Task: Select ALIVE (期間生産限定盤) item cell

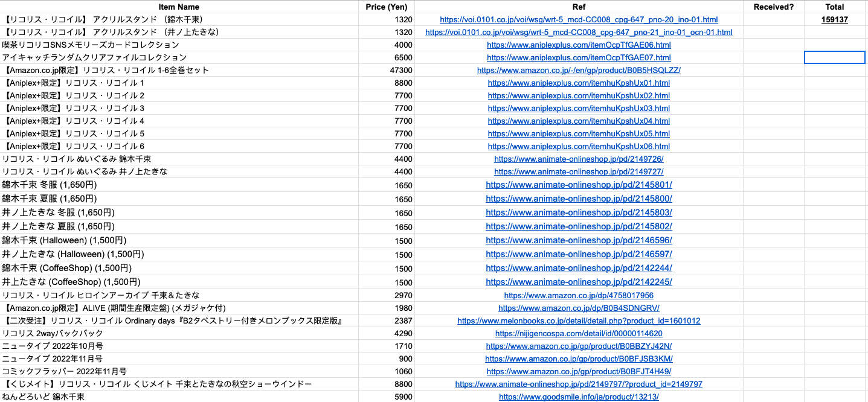Action: coord(179,308)
